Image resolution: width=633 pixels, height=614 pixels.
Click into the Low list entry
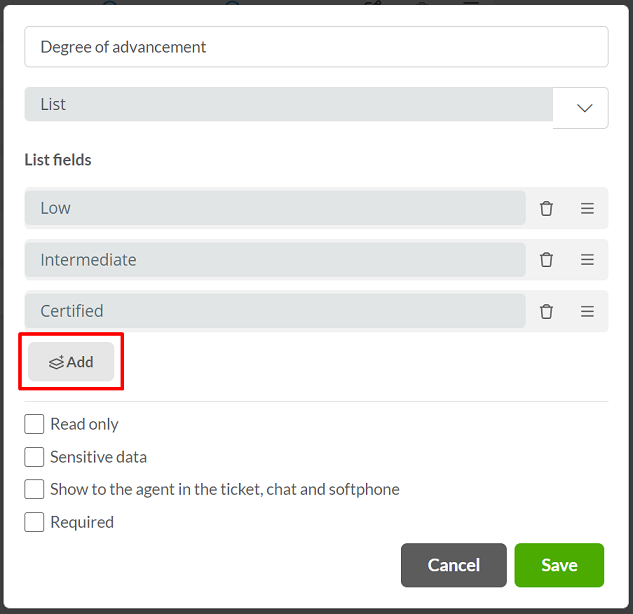point(275,208)
